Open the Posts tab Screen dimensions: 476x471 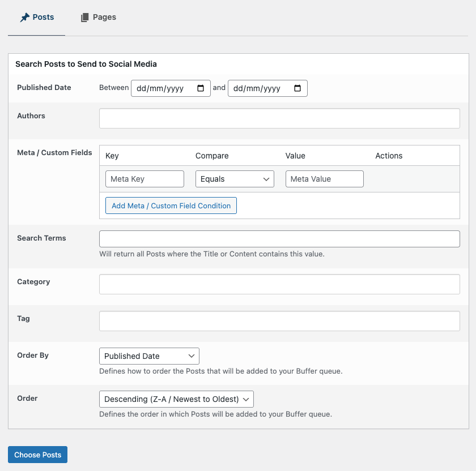37,18
